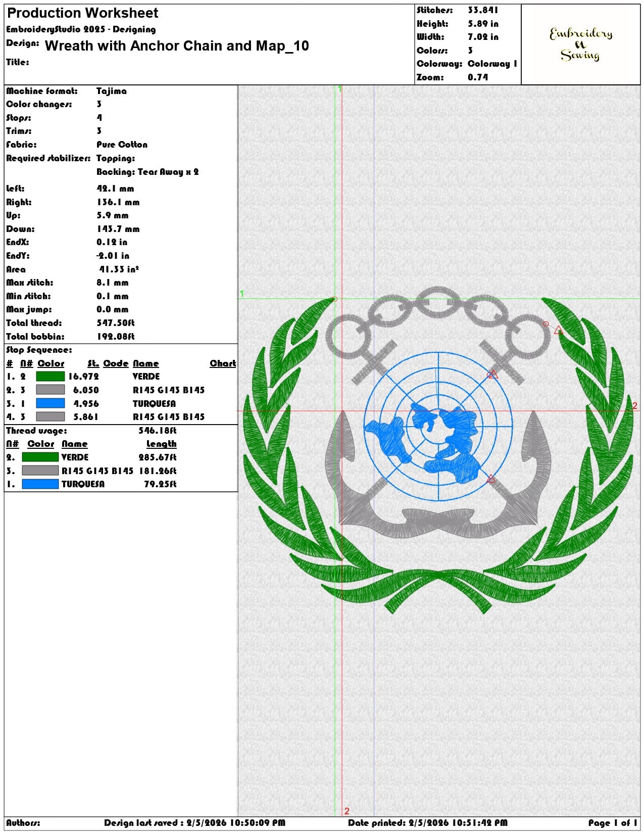Click the Tajima machine format value

112,91
